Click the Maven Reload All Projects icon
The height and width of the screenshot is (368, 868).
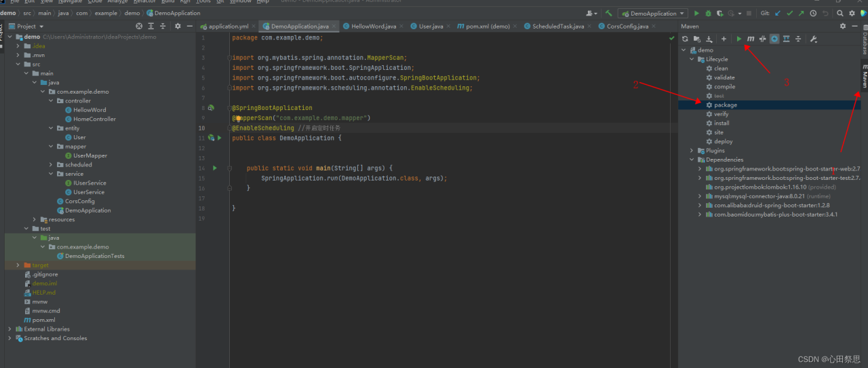[685, 39]
